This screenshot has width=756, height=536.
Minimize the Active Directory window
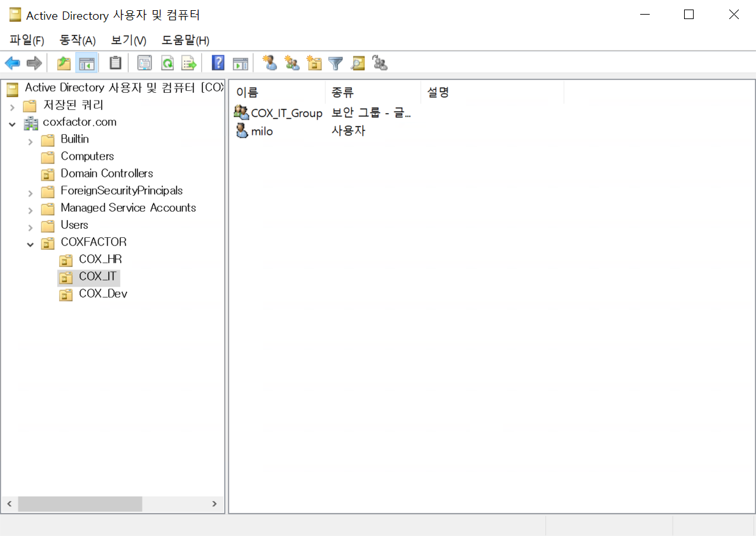click(x=645, y=15)
